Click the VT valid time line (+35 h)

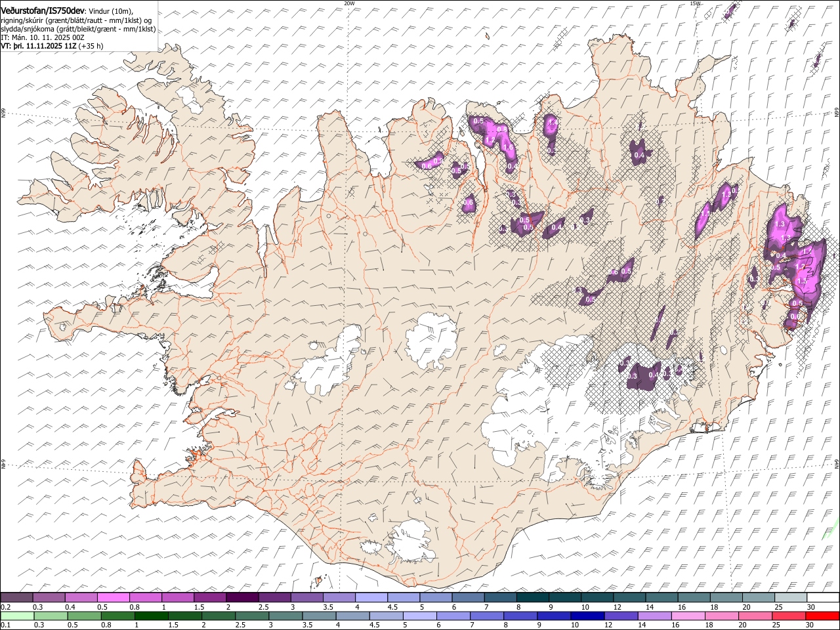(x=52, y=46)
